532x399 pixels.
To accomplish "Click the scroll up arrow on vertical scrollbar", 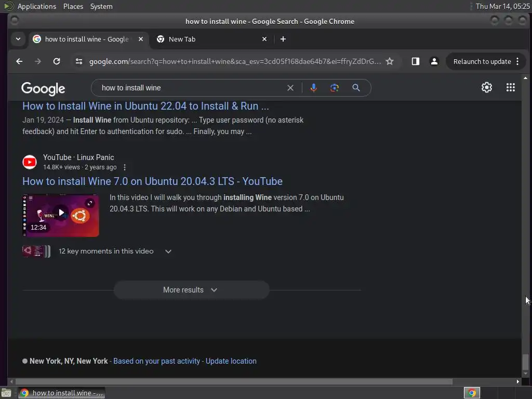I will (525, 78).
